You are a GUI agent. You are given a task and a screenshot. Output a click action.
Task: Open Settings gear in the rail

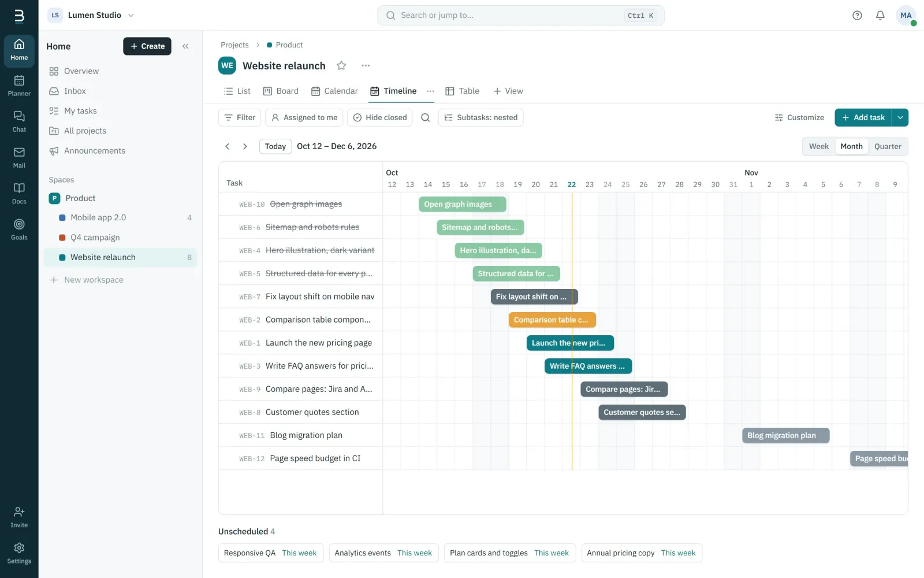pos(19,553)
